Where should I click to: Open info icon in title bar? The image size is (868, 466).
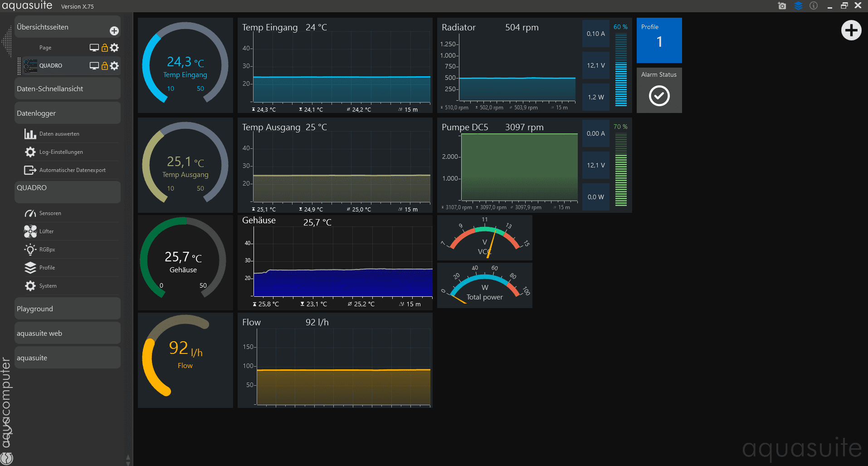pos(814,6)
